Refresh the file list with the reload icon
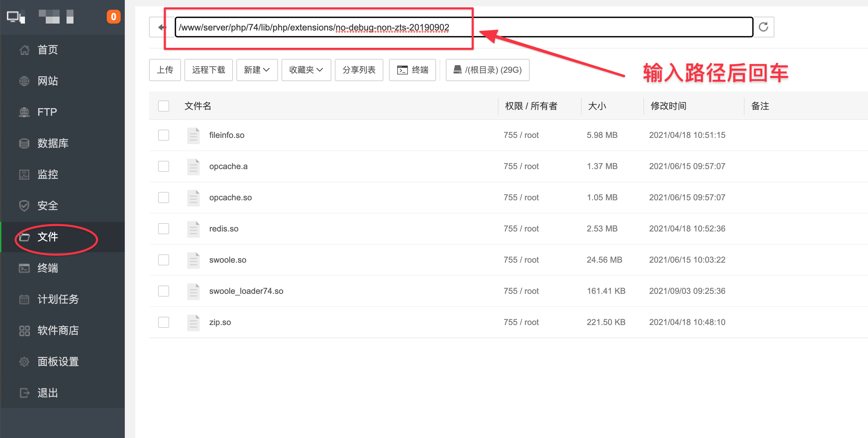Image resolution: width=868 pixels, height=438 pixels. coord(763,27)
